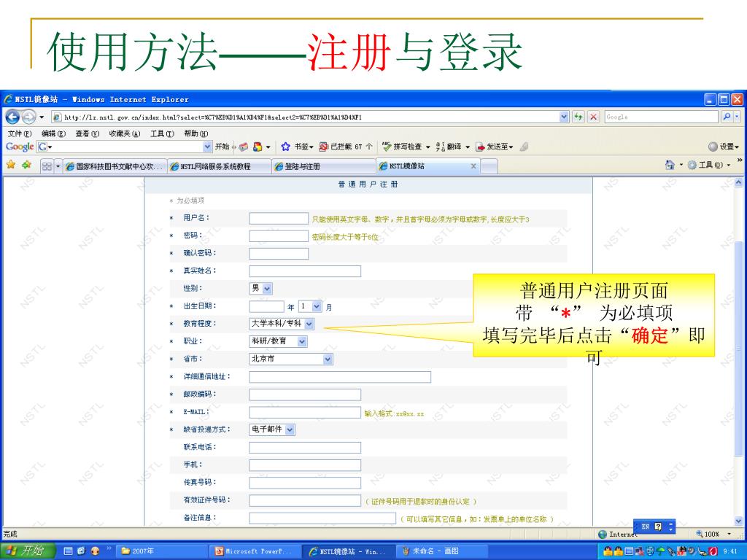Click the 邮政编码 input field
Image resolution: width=747 pixels, height=560 pixels.
[305, 394]
